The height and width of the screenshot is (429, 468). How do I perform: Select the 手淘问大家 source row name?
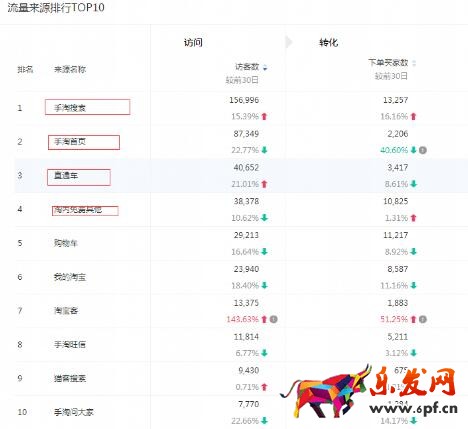pos(74,412)
